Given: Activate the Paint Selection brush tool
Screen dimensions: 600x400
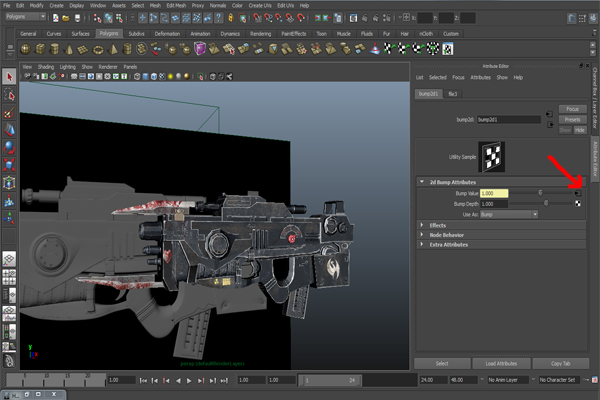Looking at the screenshot, I should point(9,113).
